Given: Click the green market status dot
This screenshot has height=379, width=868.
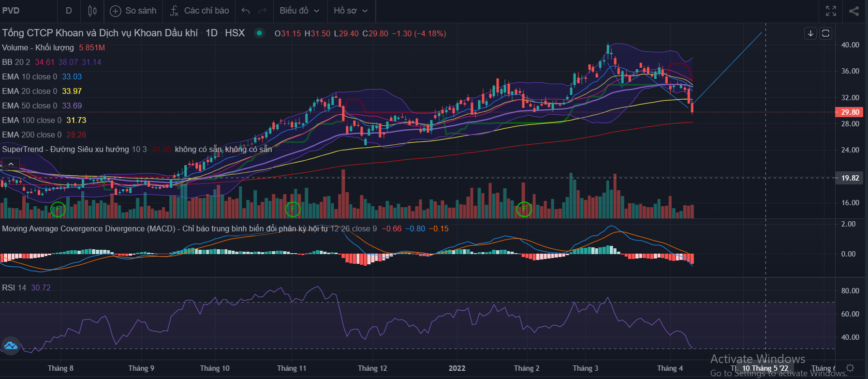Looking at the screenshot, I should point(260,33).
